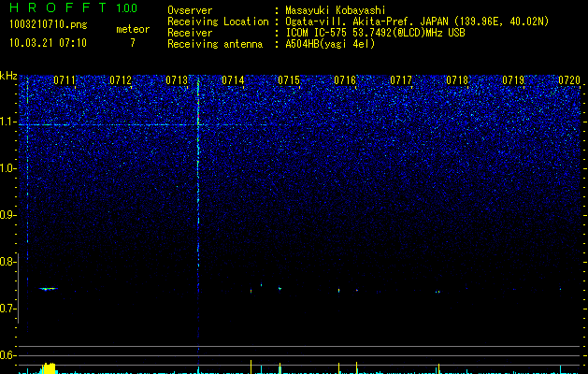
Task: Click the 1.0 frequency axis label
Action: coord(7,168)
